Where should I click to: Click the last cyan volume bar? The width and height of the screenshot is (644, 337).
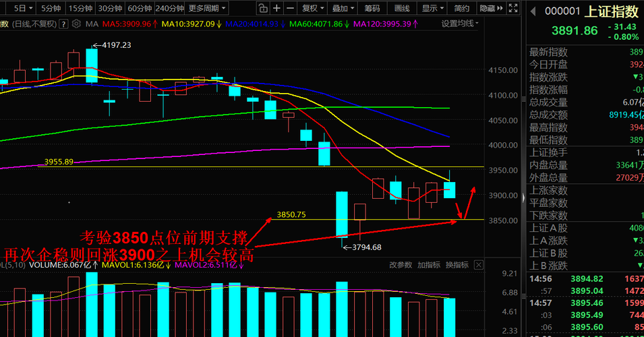(x=450, y=317)
